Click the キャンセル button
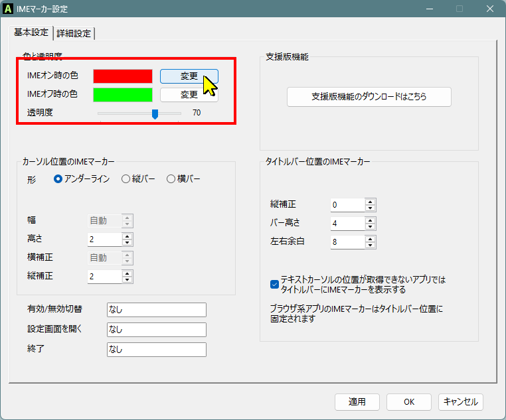 (460, 402)
